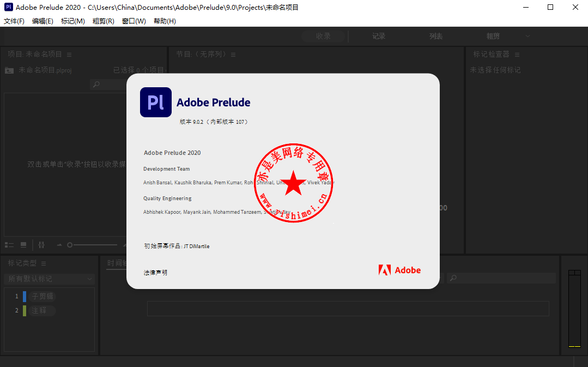Click the 'Development Team' heading
The width and height of the screenshot is (588, 367).
pos(167,169)
